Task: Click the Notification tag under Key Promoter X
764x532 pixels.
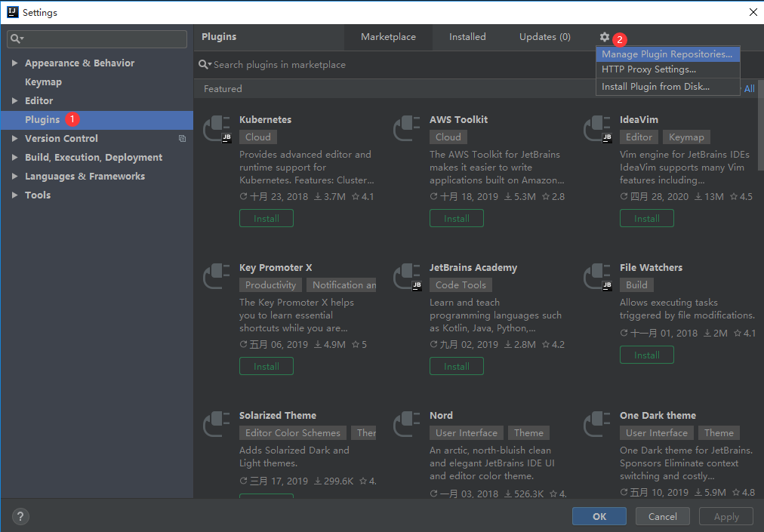Action: (x=342, y=285)
